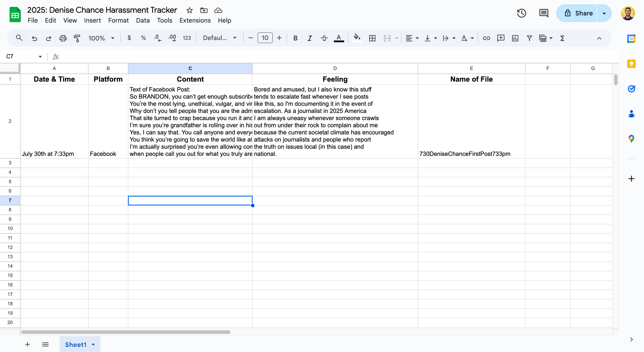Screen dimensions: 644x352
Task: Open the borders tool
Action: (x=372, y=38)
